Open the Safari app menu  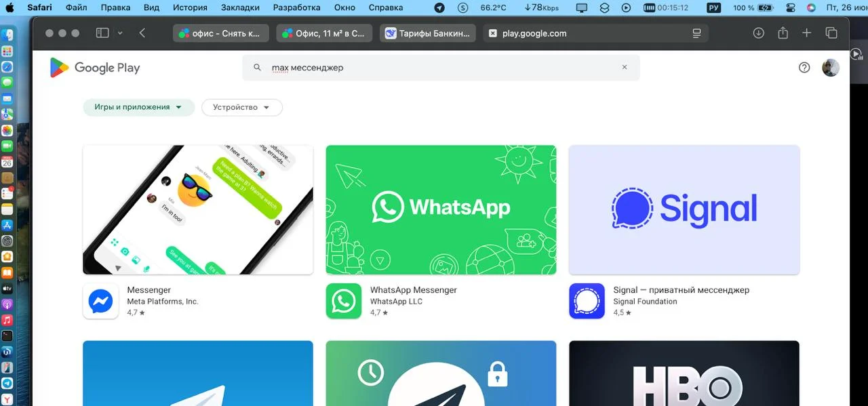[40, 7]
